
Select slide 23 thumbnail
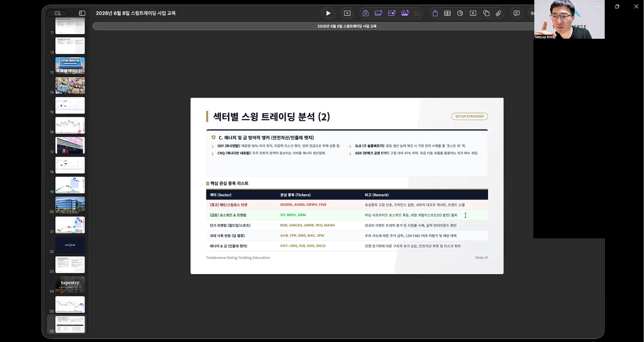(70, 265)
